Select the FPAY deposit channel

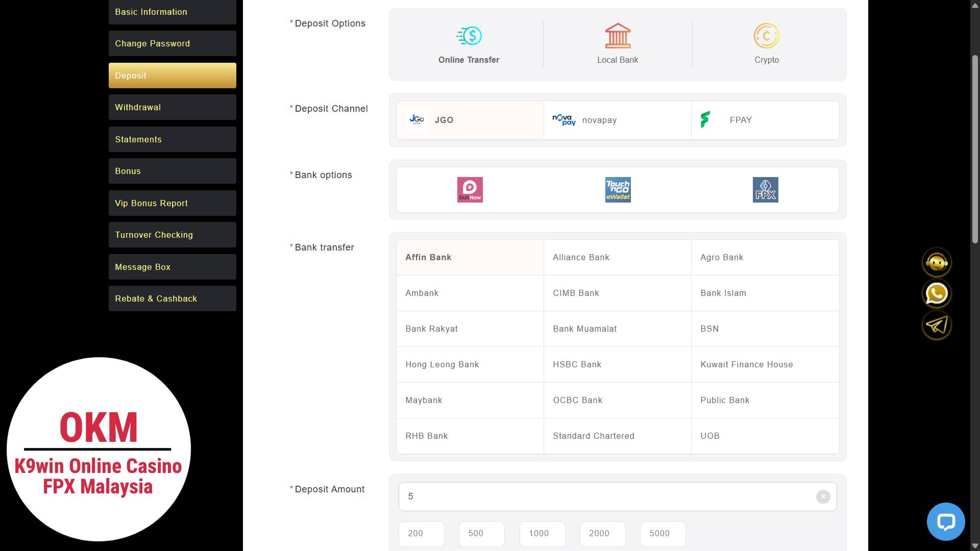point(765,120)
